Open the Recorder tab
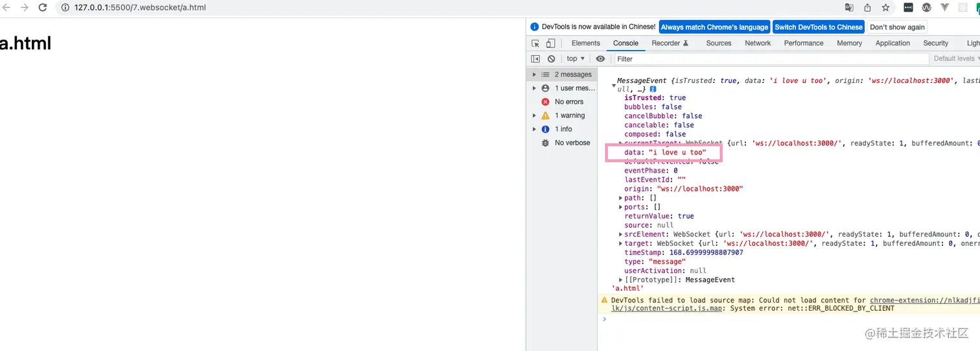 click(x=671, y=43)
